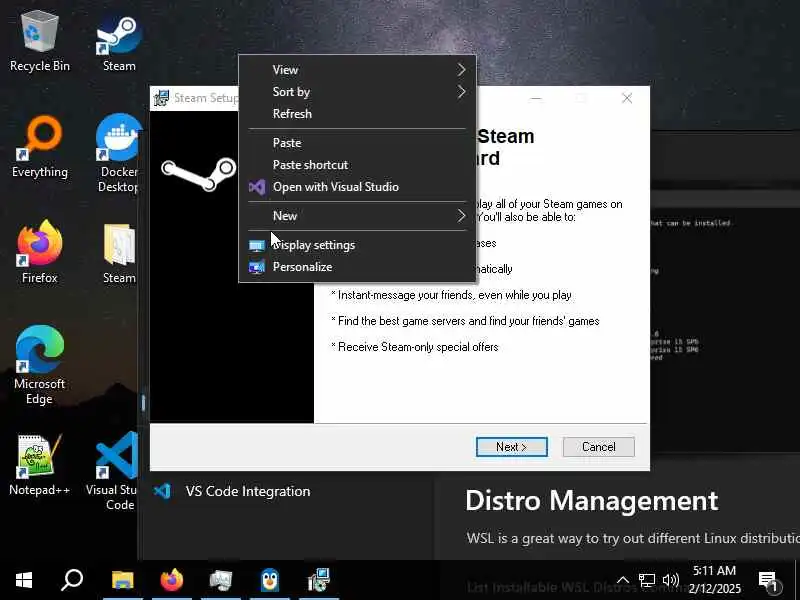Choose Paste shortcut in the context menu

357,165
